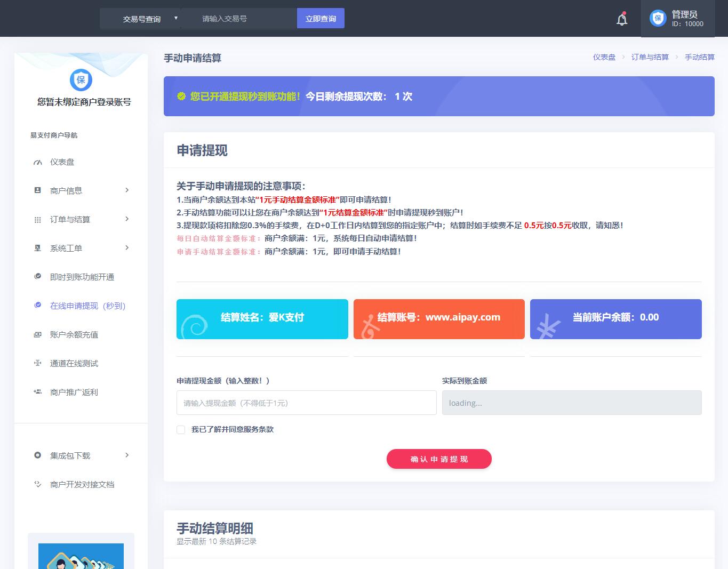Focus the 申请提现金额 input field
Image resolution: width=728 pixels, height=569 pixels.
306,403
